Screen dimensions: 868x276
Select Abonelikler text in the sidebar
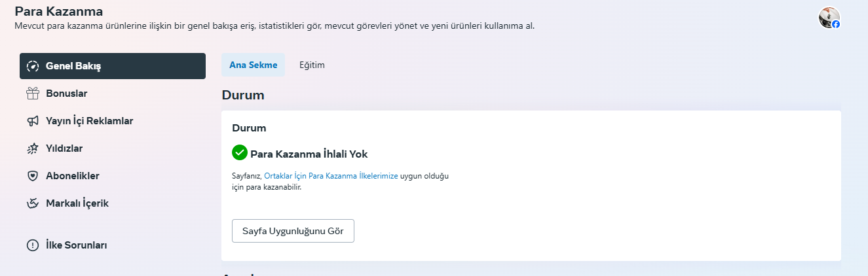pyautogui.click(x=72, y=176)
